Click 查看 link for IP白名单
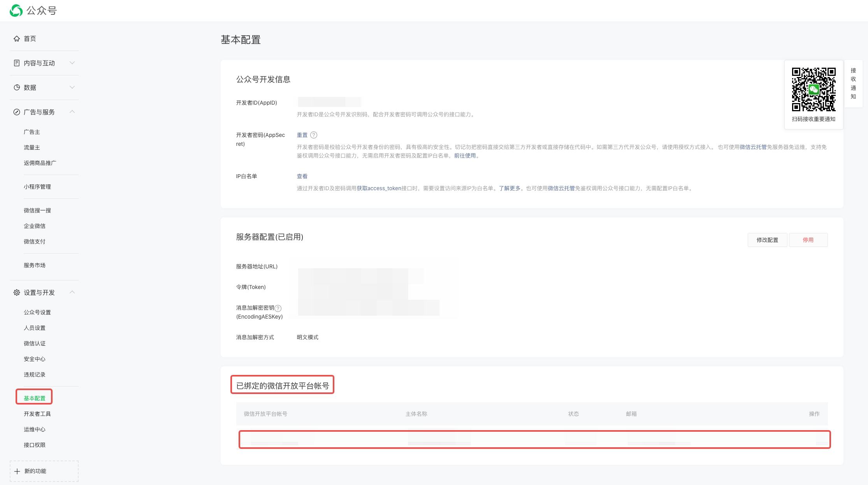This screenshot has height=485, width=868. (302, 176)
